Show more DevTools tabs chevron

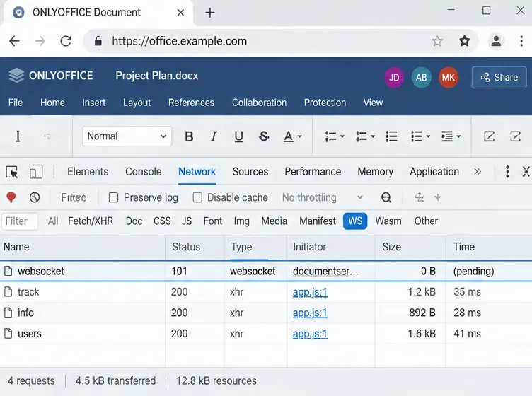click(x=478, y=172)
